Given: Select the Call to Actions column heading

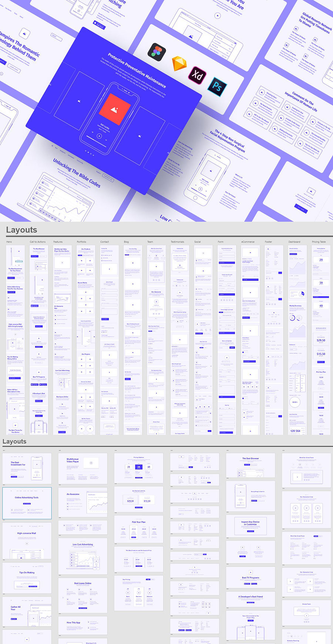Looking at the screenshot, I should pyautogui.click(x=38, y=242).
